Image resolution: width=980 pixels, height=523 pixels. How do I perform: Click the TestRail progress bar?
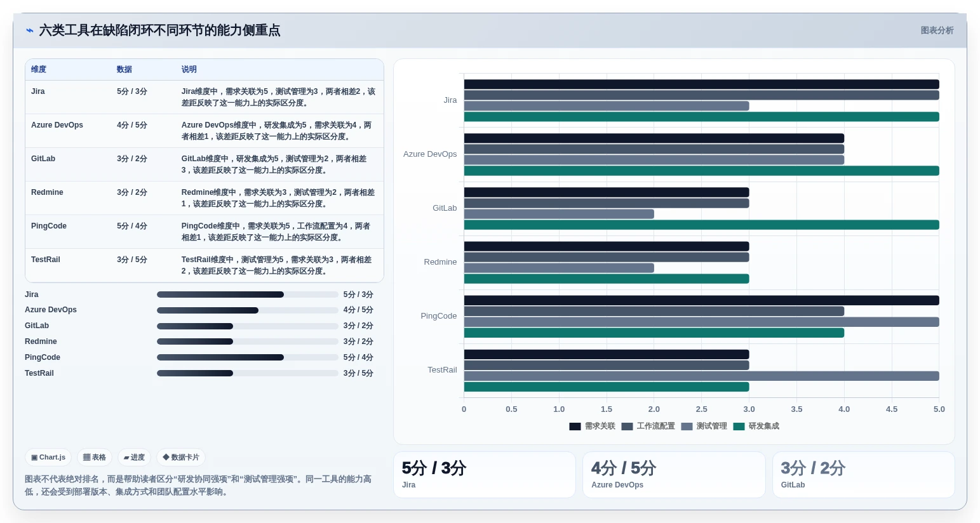[x=248, y=373]
